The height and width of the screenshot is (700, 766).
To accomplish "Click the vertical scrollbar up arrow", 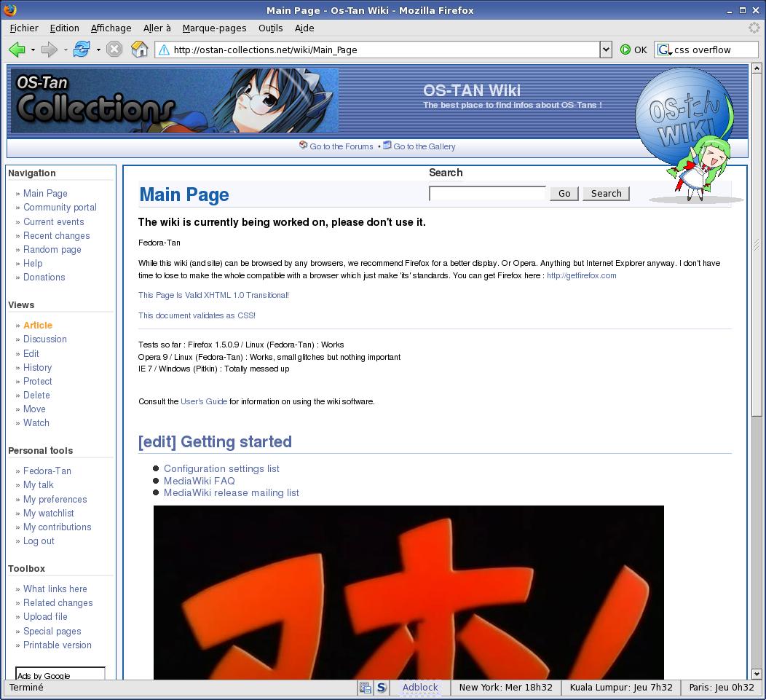I will (757, 68).
